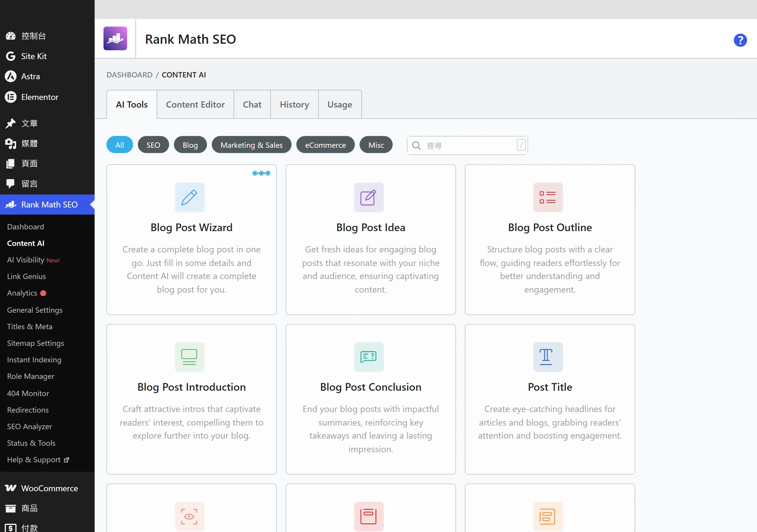Click the media icon next to 媒體
Image resolution: width=757 pixels, height=532 pixels.
point(11,143)
